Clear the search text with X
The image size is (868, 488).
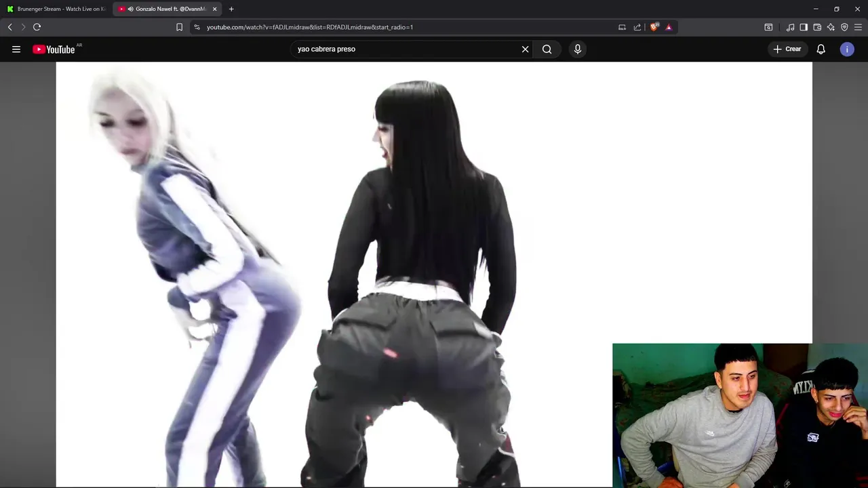click(x=525, y=49)
